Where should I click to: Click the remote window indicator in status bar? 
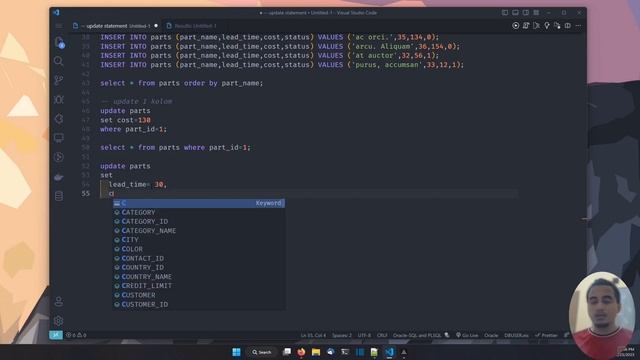click(x=56, y=335)
